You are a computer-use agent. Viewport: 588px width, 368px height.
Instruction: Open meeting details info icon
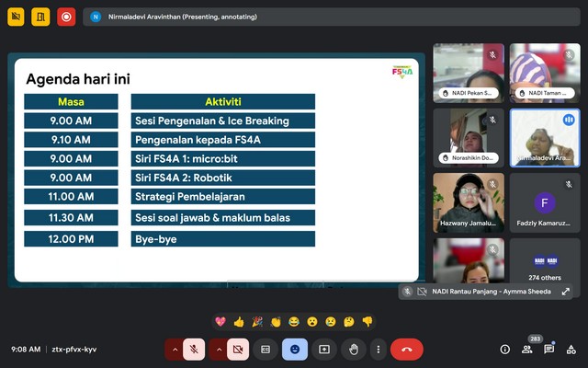click(x=504, y=350)
